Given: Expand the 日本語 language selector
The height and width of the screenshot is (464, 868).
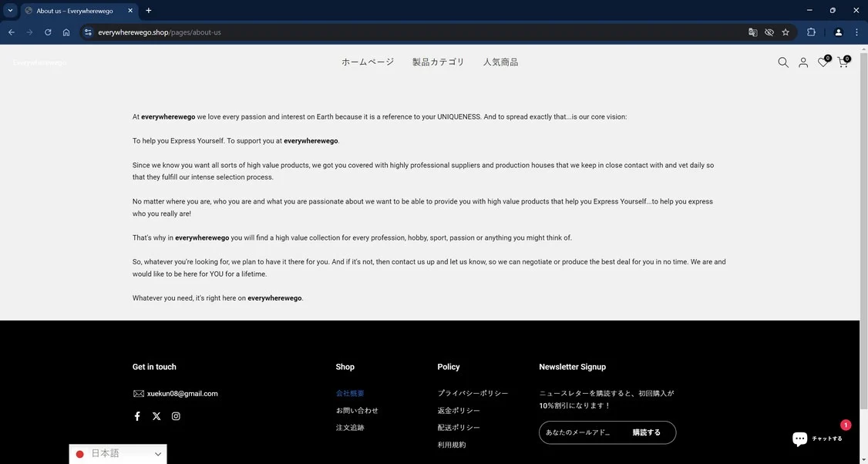Looking at the screenshot, I should (x=118, y=454).
